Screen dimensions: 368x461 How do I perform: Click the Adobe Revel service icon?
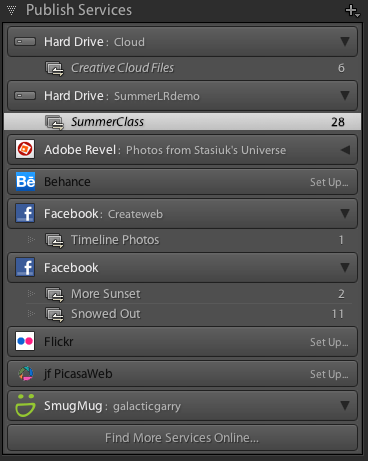click(x=25, y=149)
